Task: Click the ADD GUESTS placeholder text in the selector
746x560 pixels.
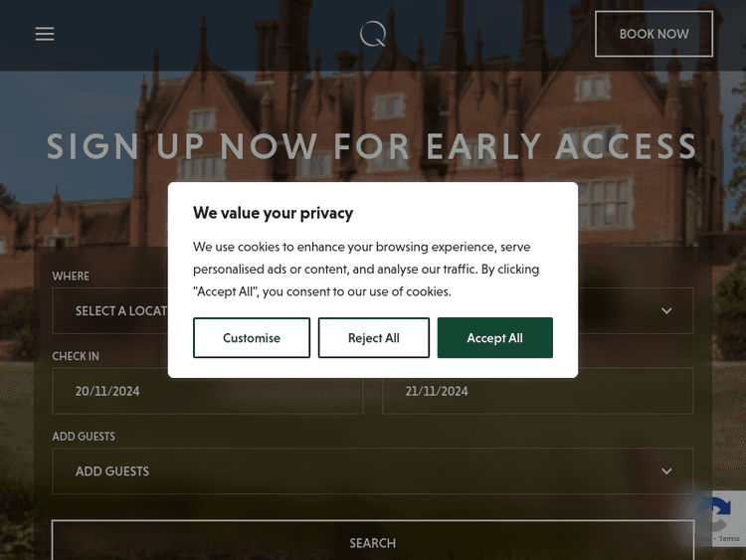Action: [112, 471]
